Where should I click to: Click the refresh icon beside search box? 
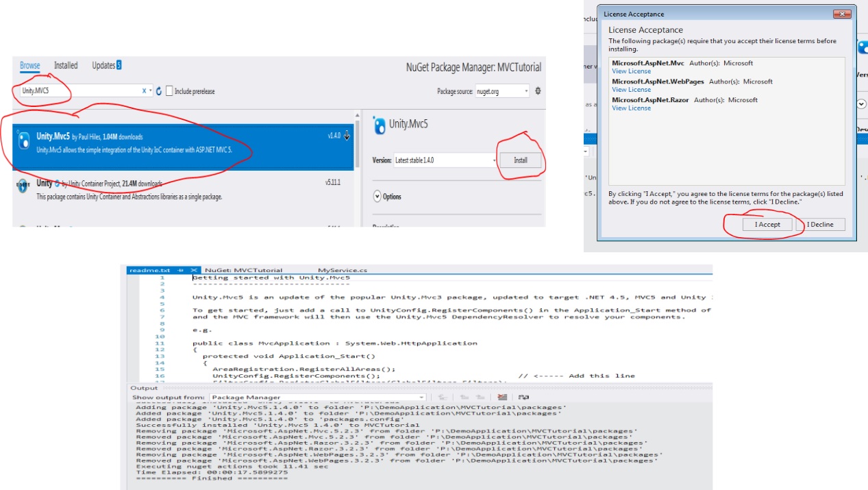[x=159, y=91]
